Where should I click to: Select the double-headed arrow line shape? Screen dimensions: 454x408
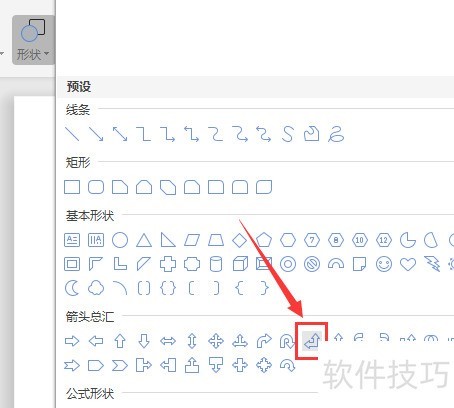pos(120,134)
